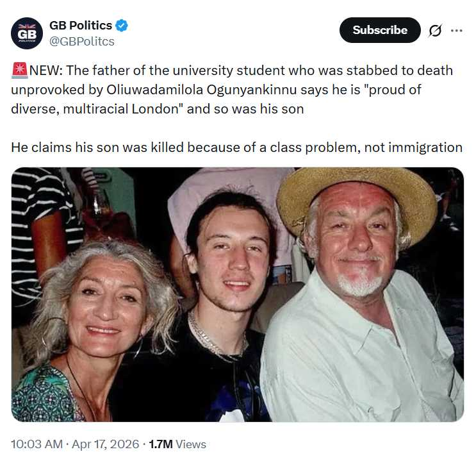
Task: Click the Apr 17, 2026 date
Action: [107, 444]
